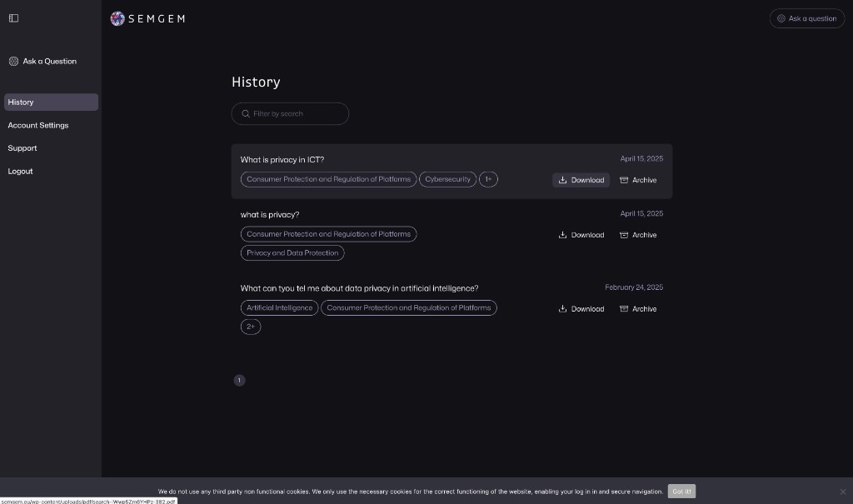Dismiss the cookie banner X icon
The width and height of the screenshot is (853, 504).
(843, 492)
